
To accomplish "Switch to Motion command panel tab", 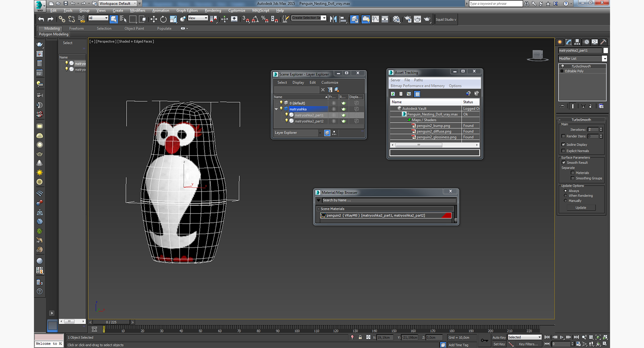I will click(x=586, y=42).
